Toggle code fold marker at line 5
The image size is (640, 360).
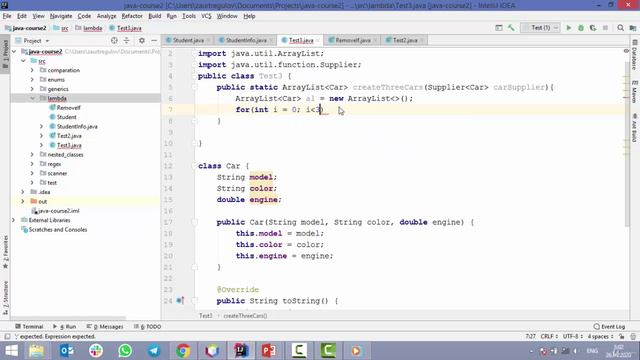194,87
